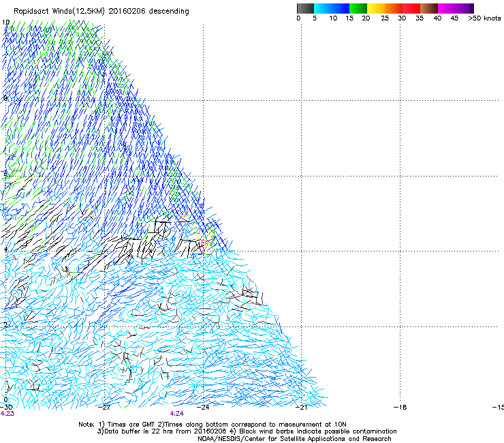The image size is (504, 443).
Task: Click the magenta-purple 40-50 knots color segment
Action: 456,8
